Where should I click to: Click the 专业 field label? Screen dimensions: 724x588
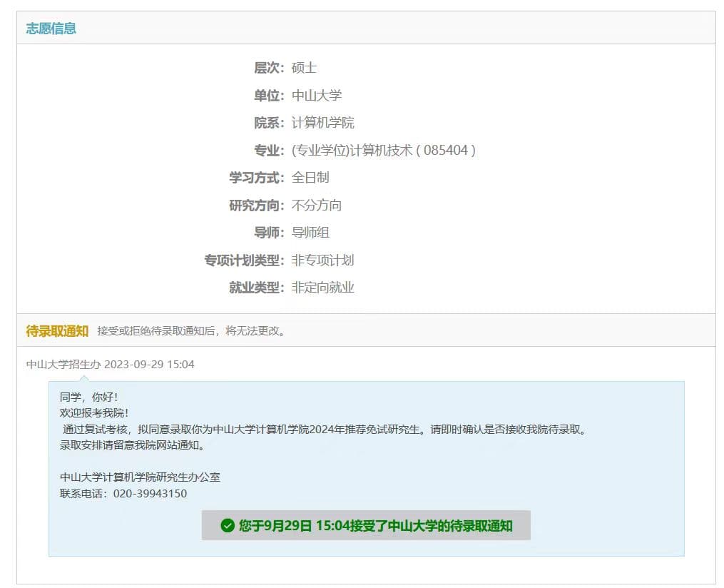(x=269, y=150)
